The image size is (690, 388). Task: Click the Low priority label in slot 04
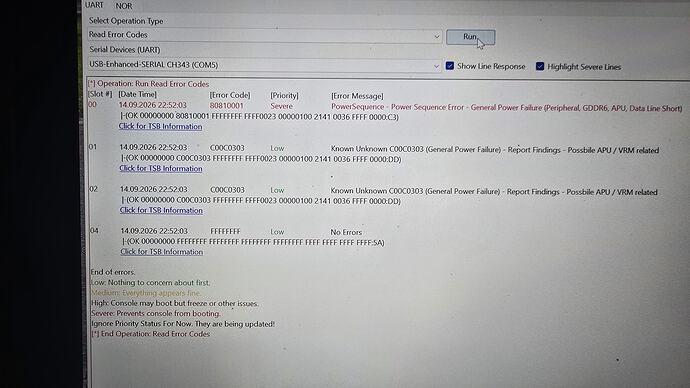point(277,231)
